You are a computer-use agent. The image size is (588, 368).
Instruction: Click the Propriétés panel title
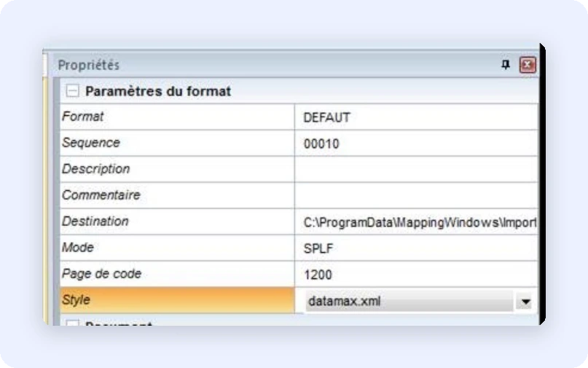(x=89, y=65)
